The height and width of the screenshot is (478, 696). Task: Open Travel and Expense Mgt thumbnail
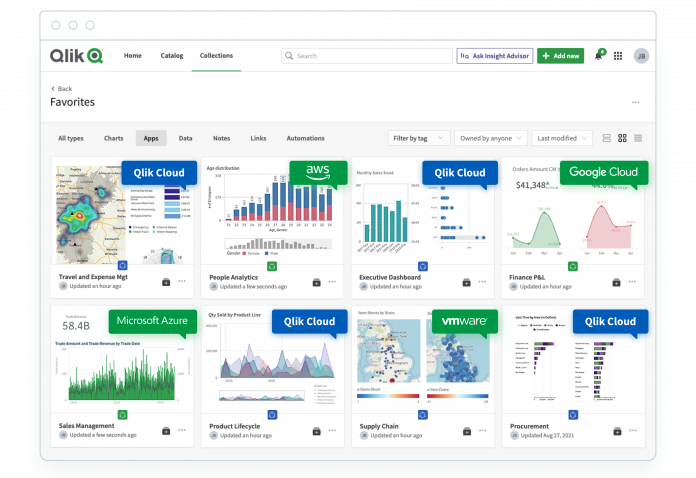coord(122,211)
